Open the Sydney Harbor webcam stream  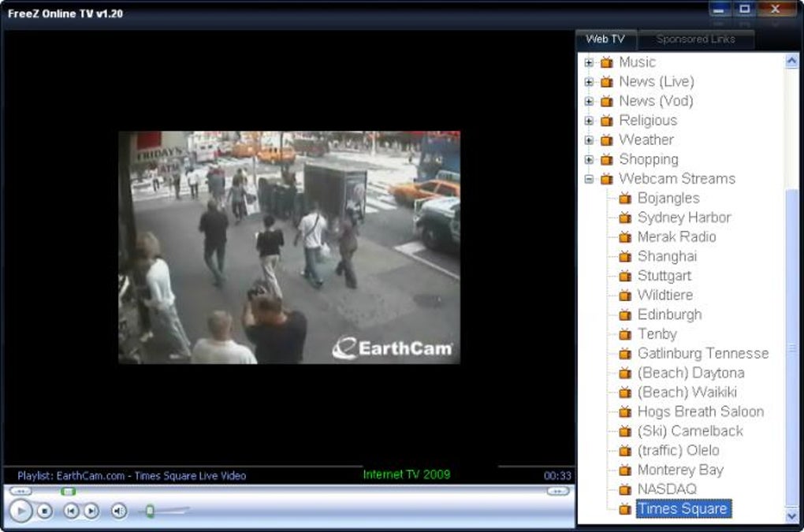pyautogui.click(x=684, y=218)
